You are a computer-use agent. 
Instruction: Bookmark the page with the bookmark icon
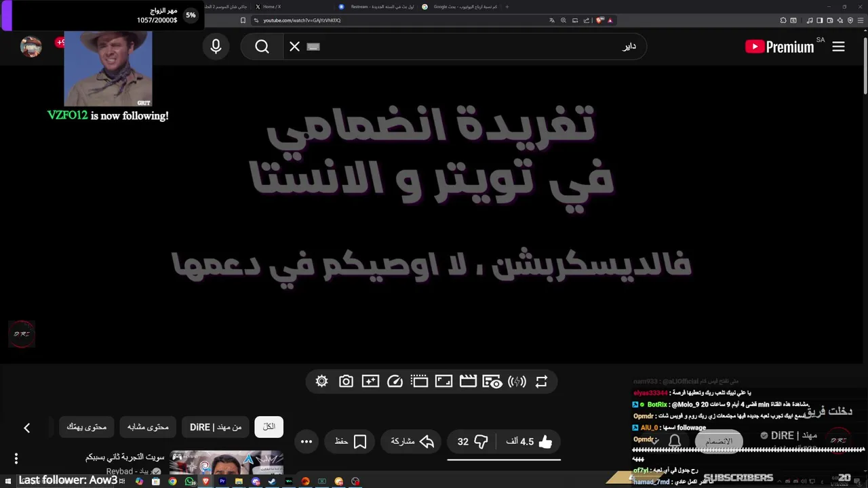click(x=243, y=20)
